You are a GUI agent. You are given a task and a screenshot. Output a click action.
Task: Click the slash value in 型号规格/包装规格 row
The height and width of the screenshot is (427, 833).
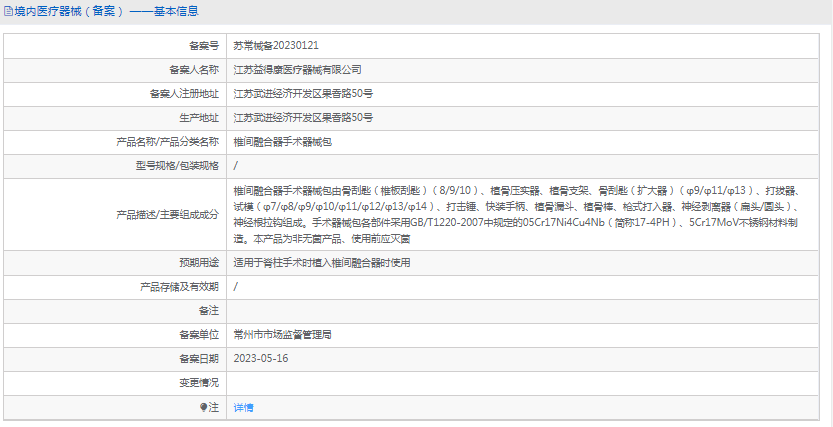pyautogui.click(x=236, y=166)
